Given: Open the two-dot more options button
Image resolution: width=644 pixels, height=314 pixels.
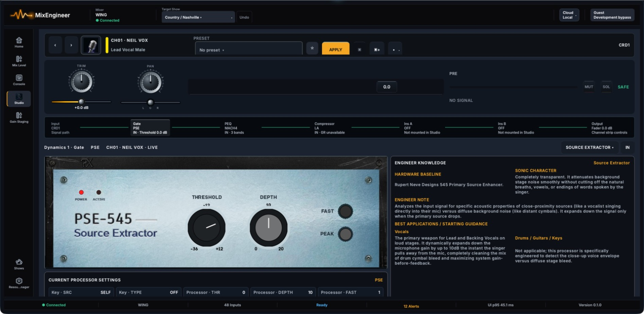Looking at the screenshot, I should 395,49.
